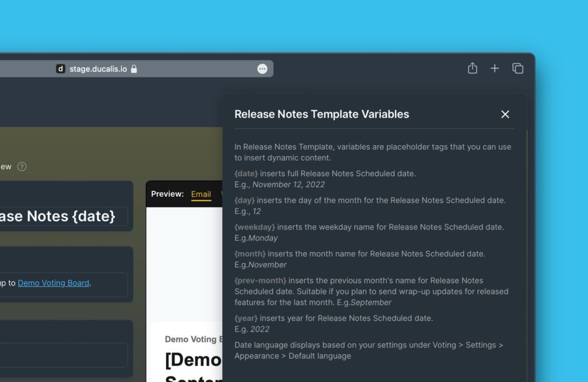Focus the stage.ducalis.io address bar
The image size is (588, 382).
[x=98, y=69]
